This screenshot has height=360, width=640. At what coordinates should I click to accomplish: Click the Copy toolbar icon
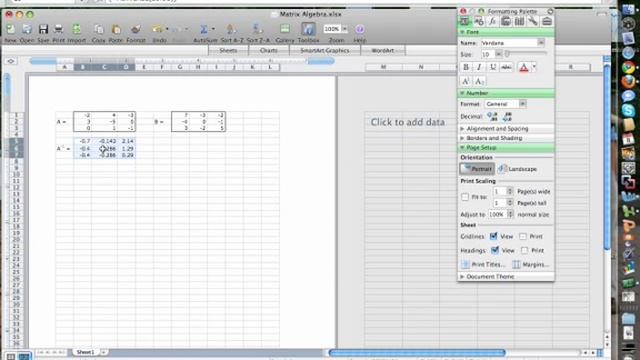point(98,29)
